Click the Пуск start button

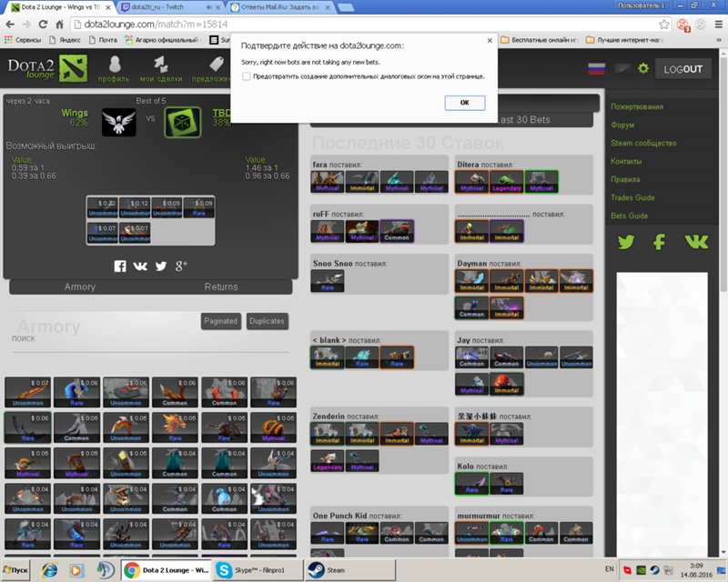click(x=15, y=570)
